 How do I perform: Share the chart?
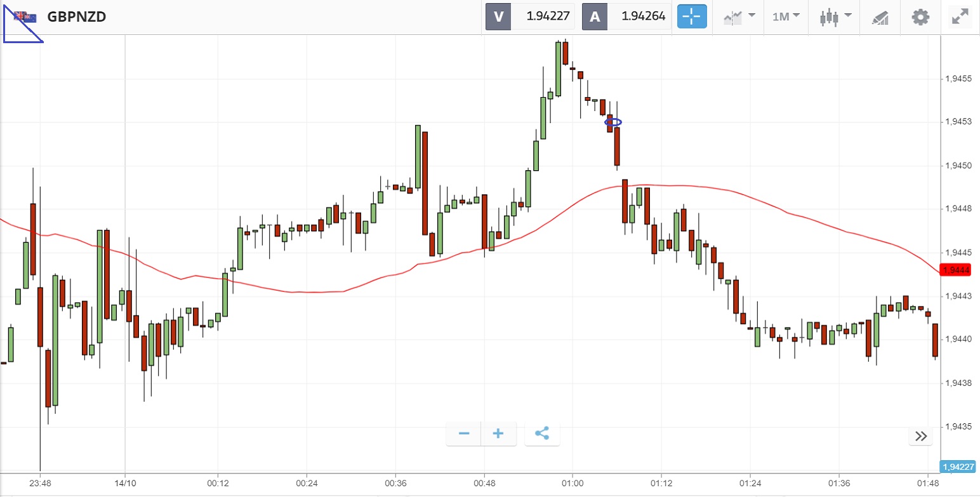pos(542,434)
